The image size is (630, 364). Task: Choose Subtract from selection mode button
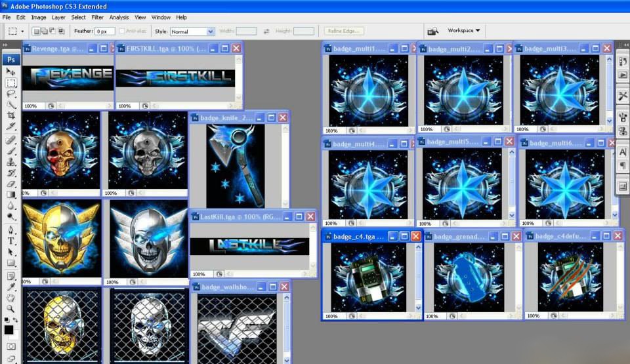point(52,31)
